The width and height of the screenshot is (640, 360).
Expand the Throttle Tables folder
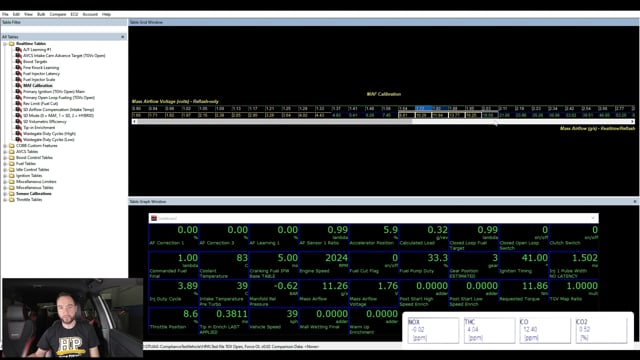5,200
